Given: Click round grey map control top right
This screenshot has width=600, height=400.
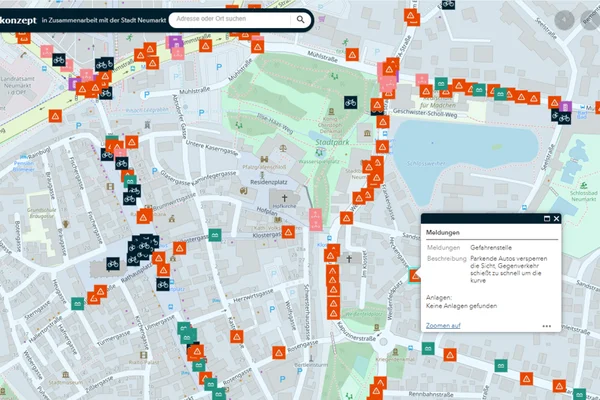Looking at the screenshot, I should (x=567, y=19).
